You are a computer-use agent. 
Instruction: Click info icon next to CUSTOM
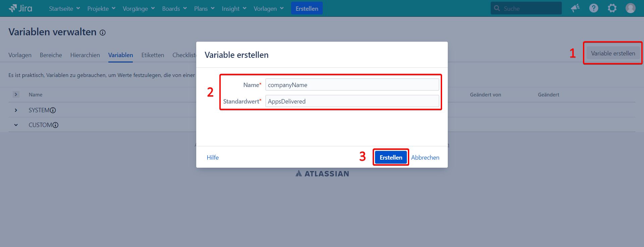(56, 125)
